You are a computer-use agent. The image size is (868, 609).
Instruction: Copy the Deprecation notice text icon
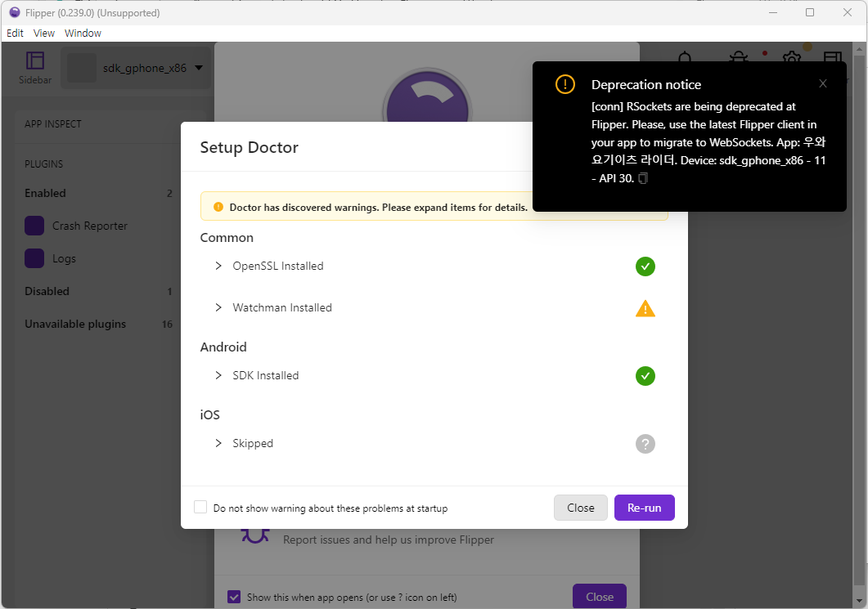pos(643,179)
